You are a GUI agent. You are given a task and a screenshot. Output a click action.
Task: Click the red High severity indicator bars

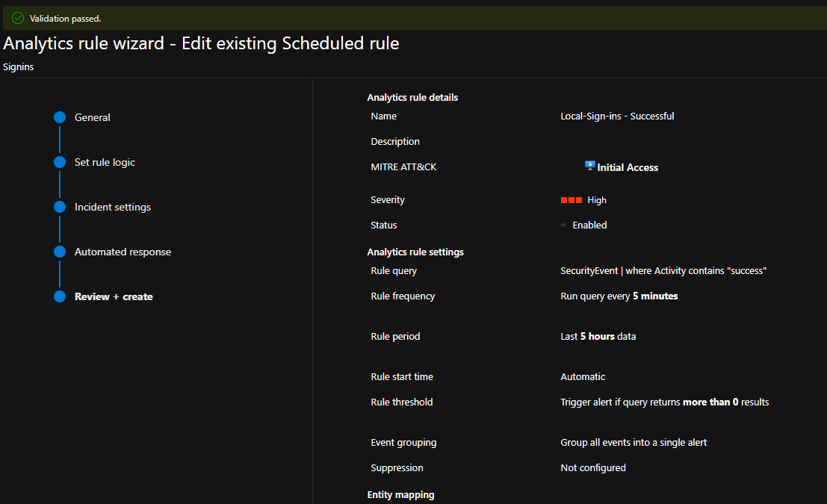(572, 200)
